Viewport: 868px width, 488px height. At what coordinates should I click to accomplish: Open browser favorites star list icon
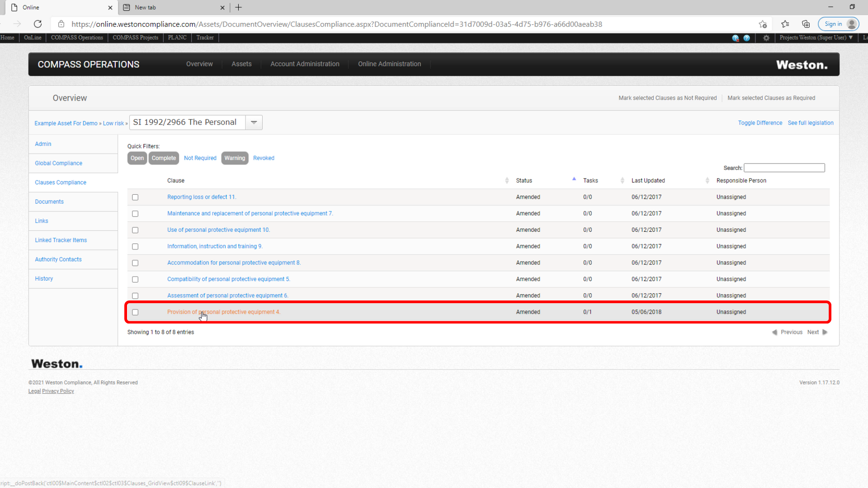(785, 24)
